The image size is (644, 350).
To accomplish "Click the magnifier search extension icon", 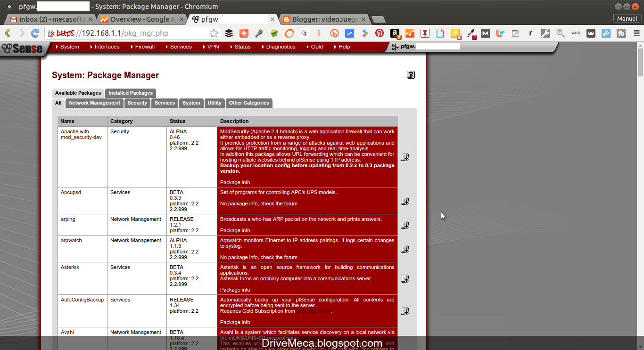I will pos(561,33).
